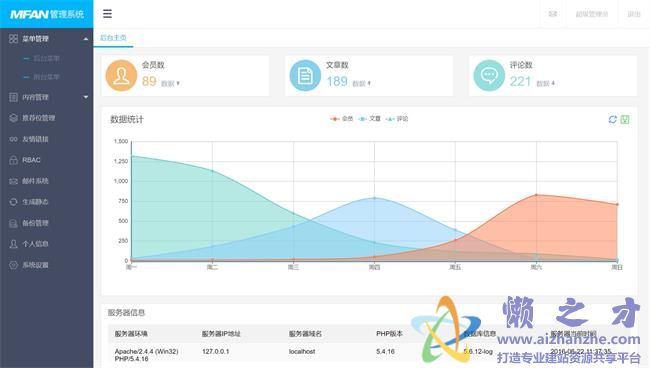Screen dimensions: 650x368
Task: Click 超级管理员 in the header
Action: click(592, 14)
